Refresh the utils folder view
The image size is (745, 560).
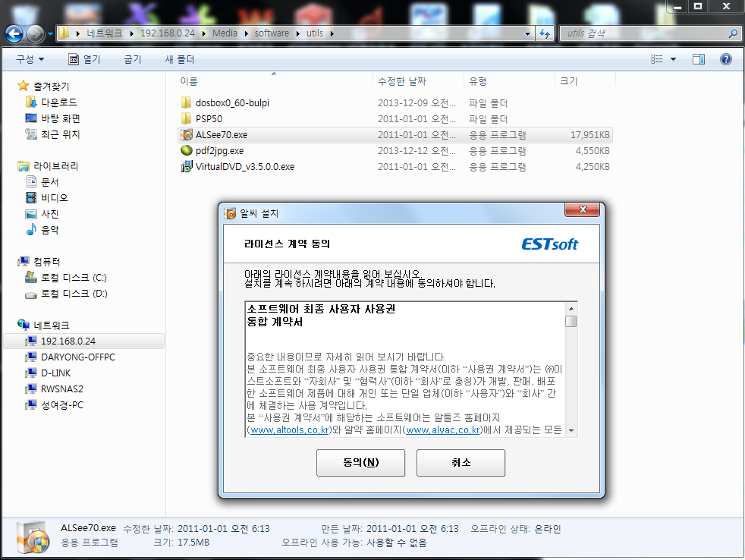pos(545,33)
